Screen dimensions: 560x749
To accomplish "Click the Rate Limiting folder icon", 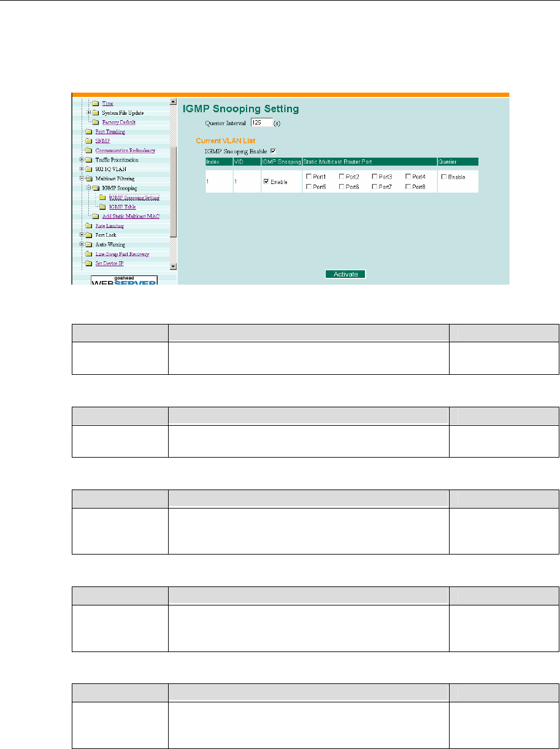I will (x=89, y=226).
